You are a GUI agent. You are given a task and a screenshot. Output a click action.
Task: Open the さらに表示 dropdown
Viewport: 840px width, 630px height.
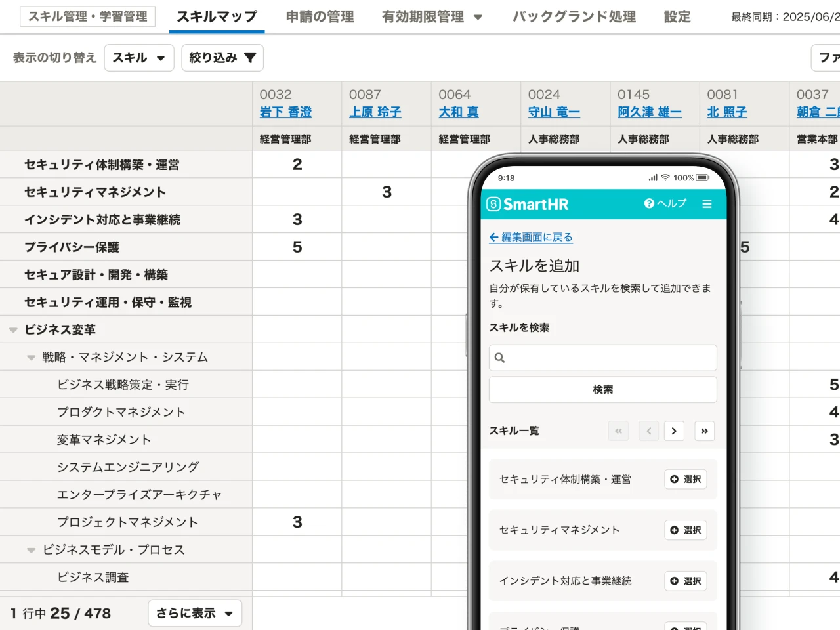[194, 613]
